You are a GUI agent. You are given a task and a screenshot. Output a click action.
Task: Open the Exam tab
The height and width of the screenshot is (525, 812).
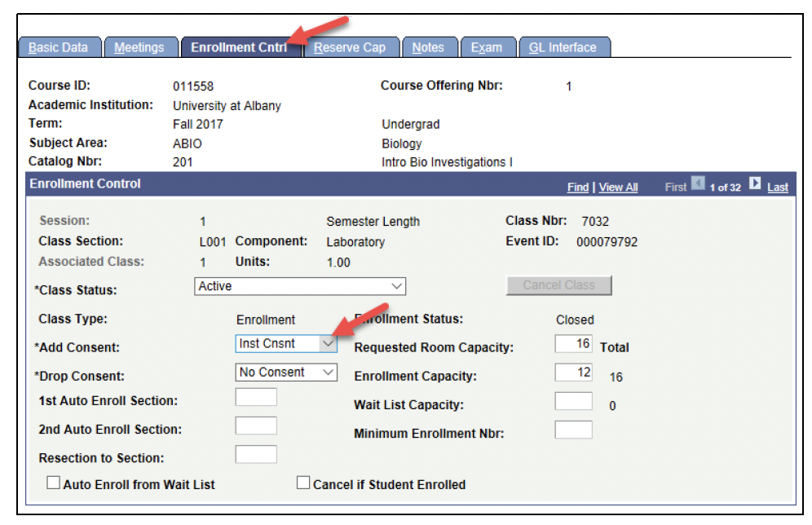pyautogui.click(x=487, y=47)
